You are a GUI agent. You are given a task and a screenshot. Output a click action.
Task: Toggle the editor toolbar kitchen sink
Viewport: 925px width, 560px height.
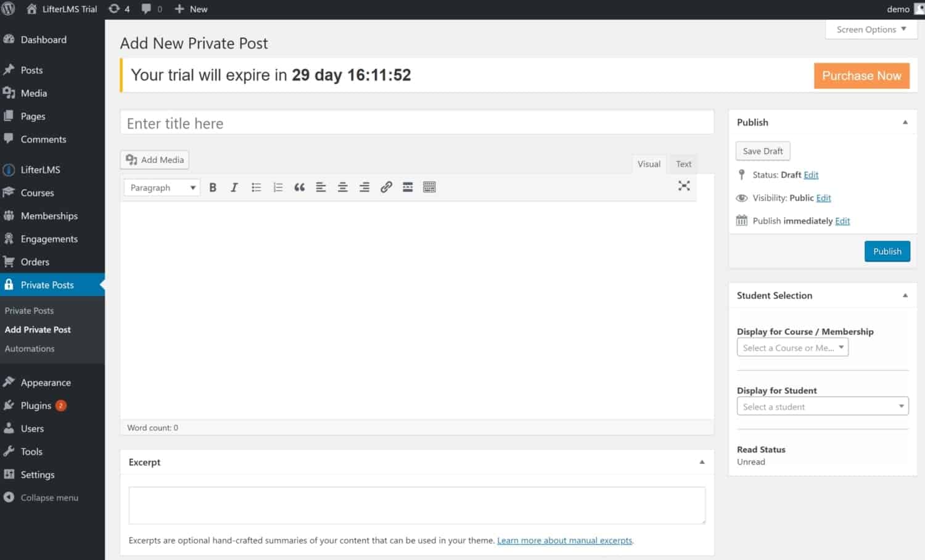coord(430,187)
